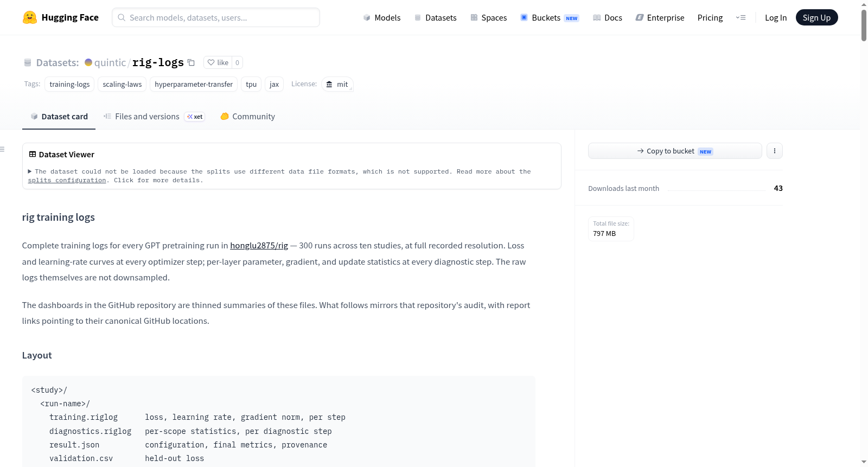Click the Sign Up button
868x467 pixels.
coord(816,17)
